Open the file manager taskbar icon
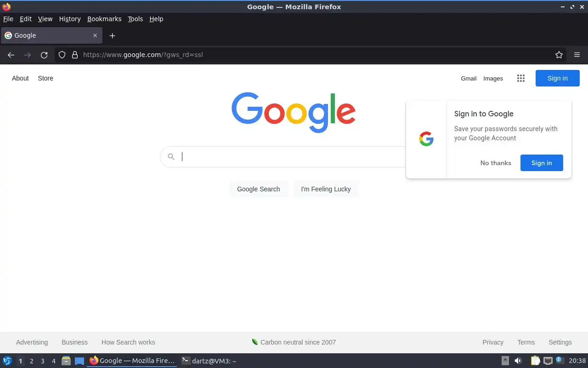Image resolution: width=588 pixels, height=368 pixels. pyautogui.click(x=66, y=361)
